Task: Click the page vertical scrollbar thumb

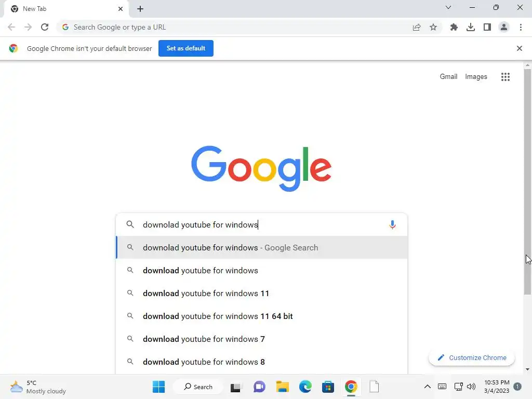Action: tap(527, 181)
